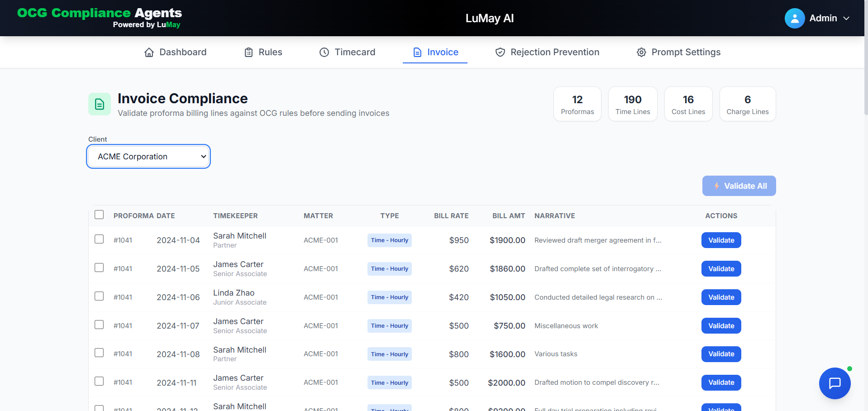Validate the motion to compel discovery line
This screenshot has height=411, width=868.
(721, 382)
